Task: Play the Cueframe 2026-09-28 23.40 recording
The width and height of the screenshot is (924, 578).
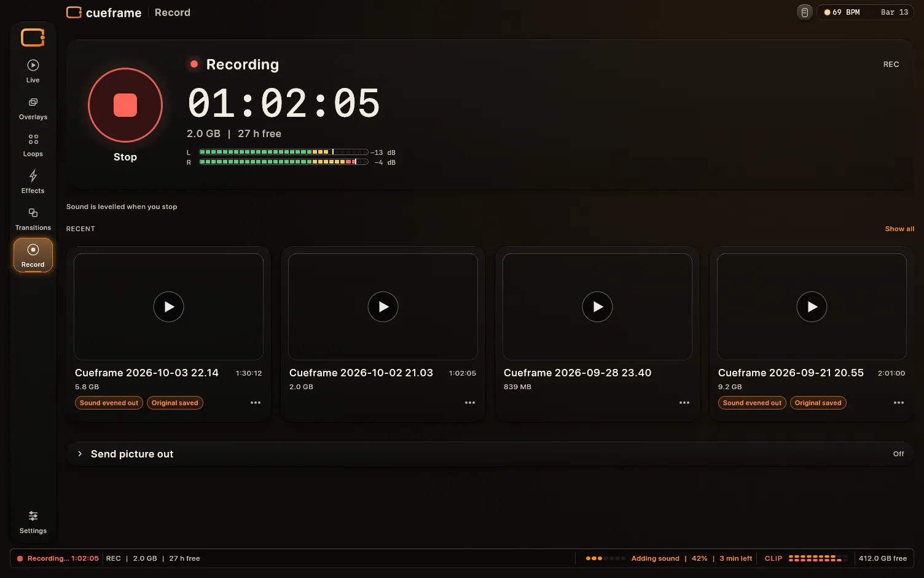Action: [598, 307]
